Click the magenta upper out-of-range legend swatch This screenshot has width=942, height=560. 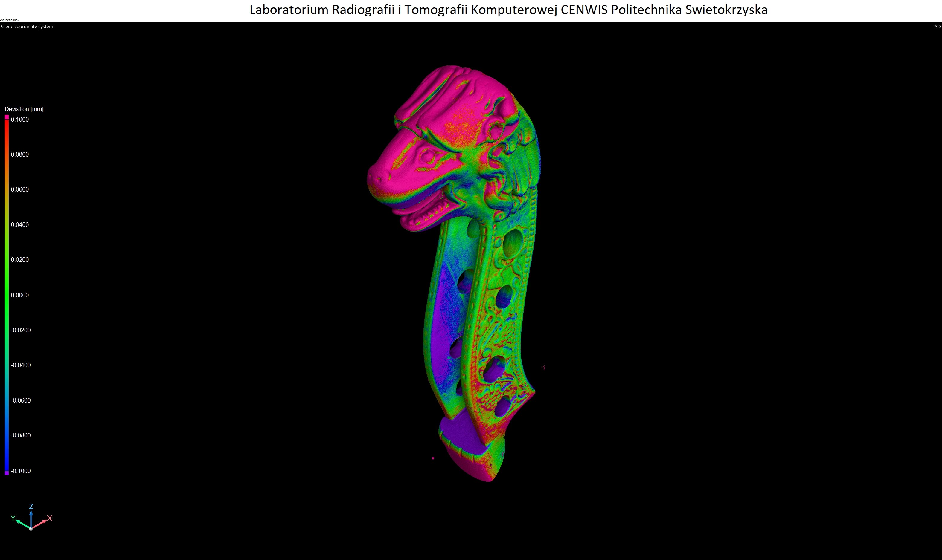pyautogui.click(x=6, y=117)
